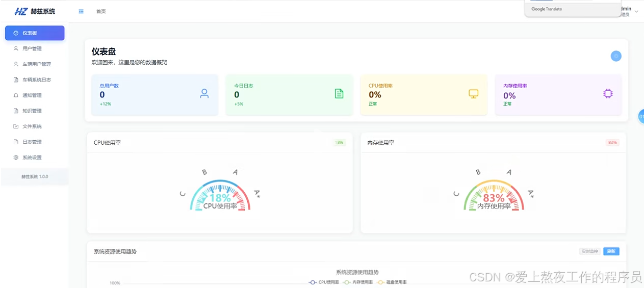The image size is (644, 288).
Task: Click the red 83% badge
Action: (612, 143)
